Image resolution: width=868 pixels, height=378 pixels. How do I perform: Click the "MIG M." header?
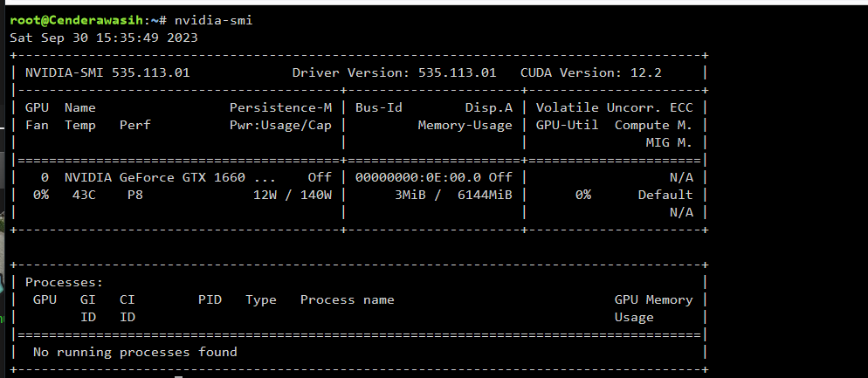669,143
